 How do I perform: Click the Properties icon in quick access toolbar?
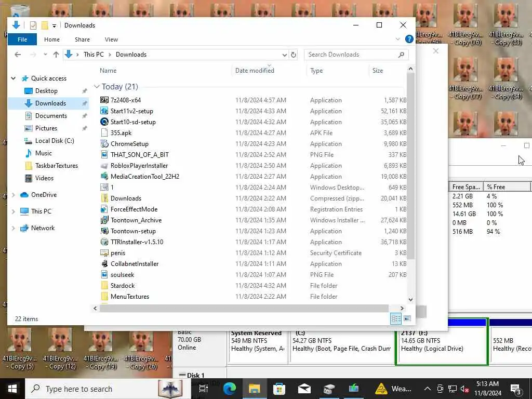[x=33, y=25]
